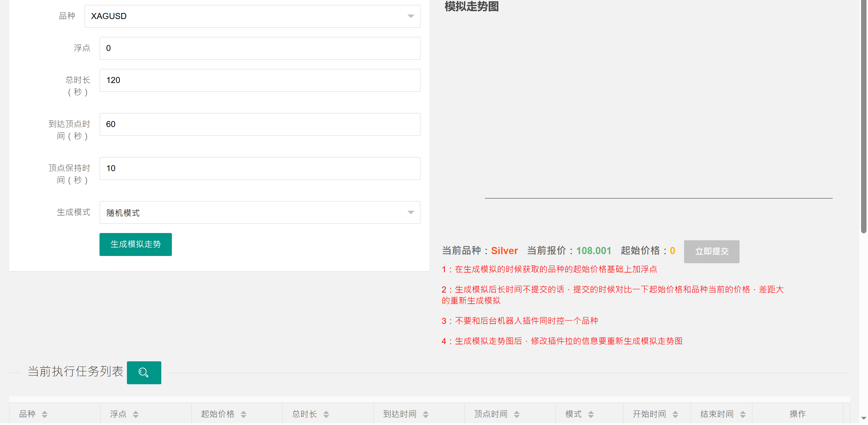
Task: Sort the 模式 column in the task table
Action: tap(591, 414)
